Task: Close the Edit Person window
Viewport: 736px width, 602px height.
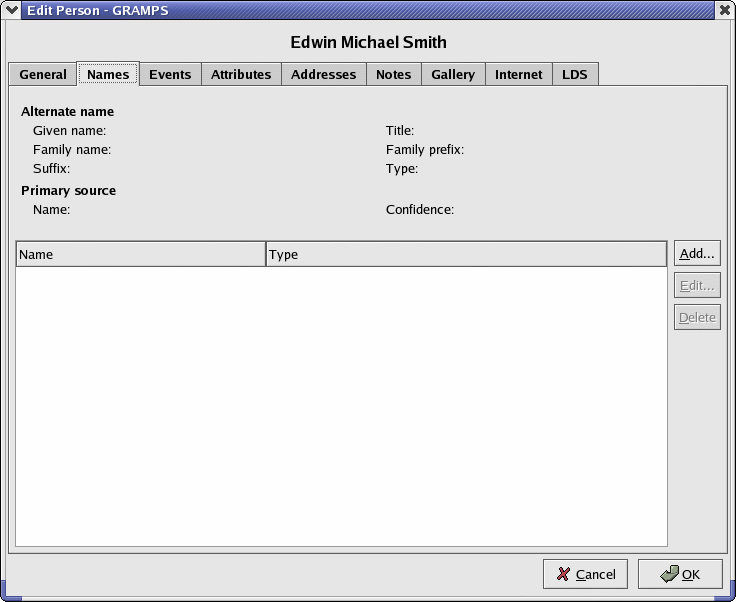Action: [724, 10]
